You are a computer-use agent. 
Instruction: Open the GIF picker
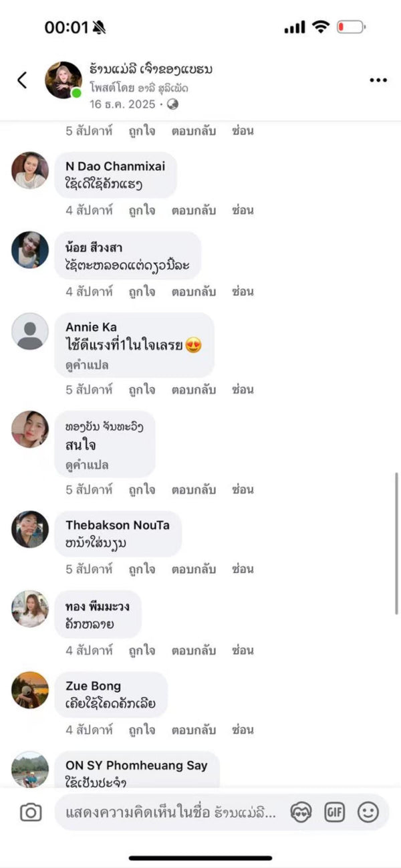334,812
